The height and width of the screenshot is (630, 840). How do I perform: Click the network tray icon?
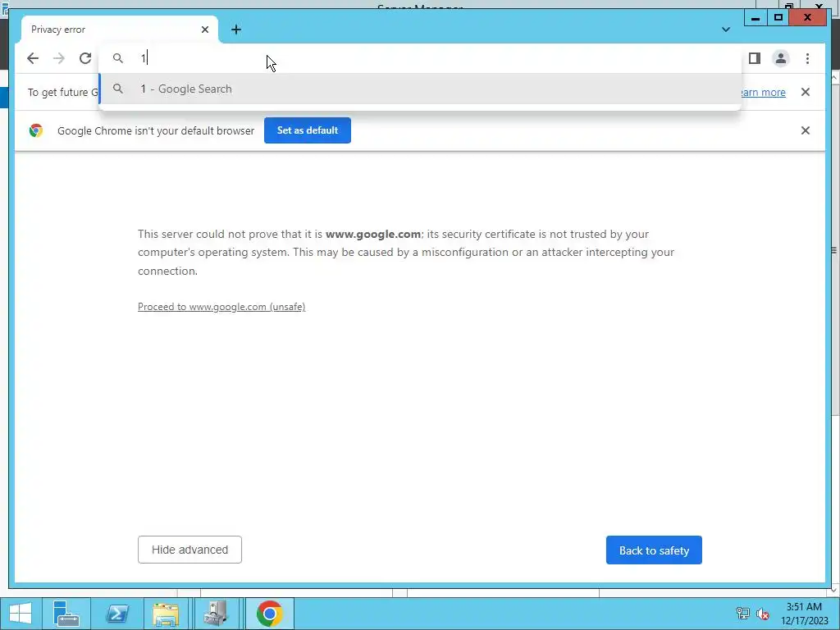[742, 614]
